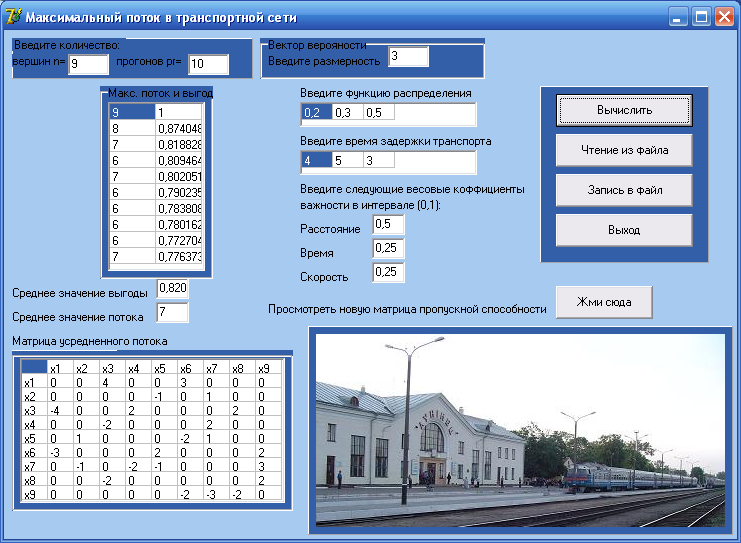
Task: Click the Расстояние coefficient field
Action: [x=388, y=223]
